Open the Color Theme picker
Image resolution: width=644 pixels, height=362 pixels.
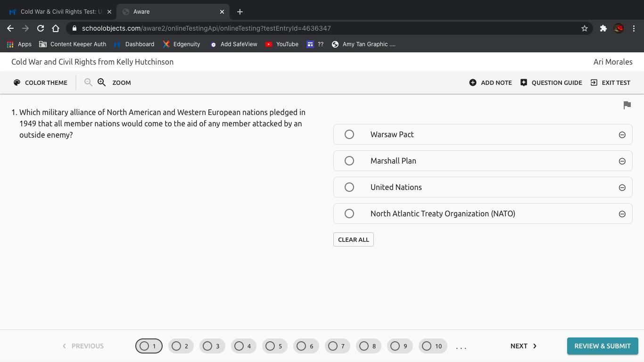click(41, 82)
